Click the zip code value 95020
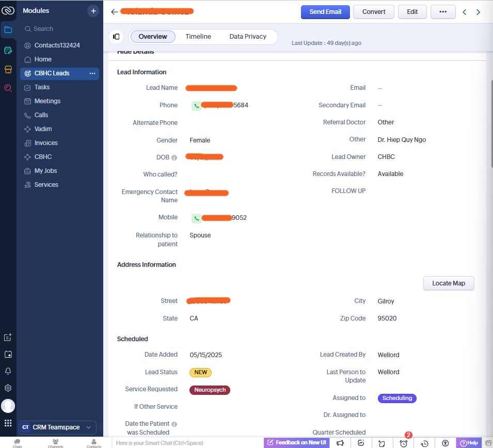Image resolution: width=493 pixels, height=448 pixels. click(387, 318)
